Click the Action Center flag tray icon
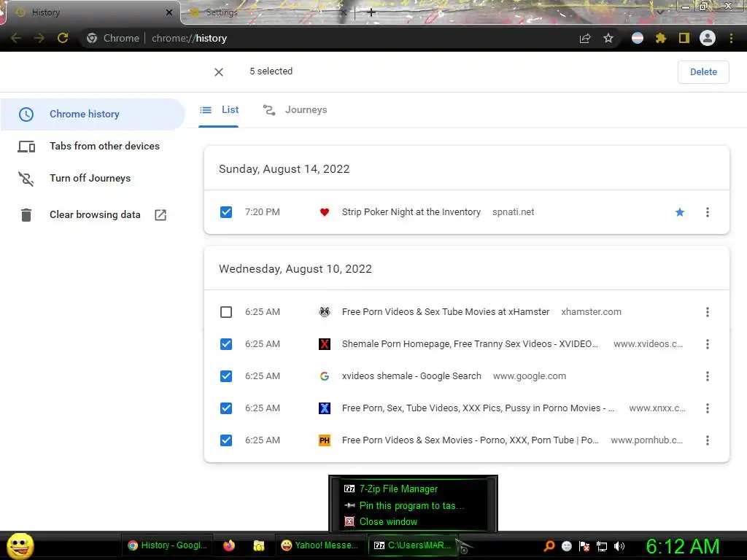Viewport: 747px width, 560px height. (584, 547)
